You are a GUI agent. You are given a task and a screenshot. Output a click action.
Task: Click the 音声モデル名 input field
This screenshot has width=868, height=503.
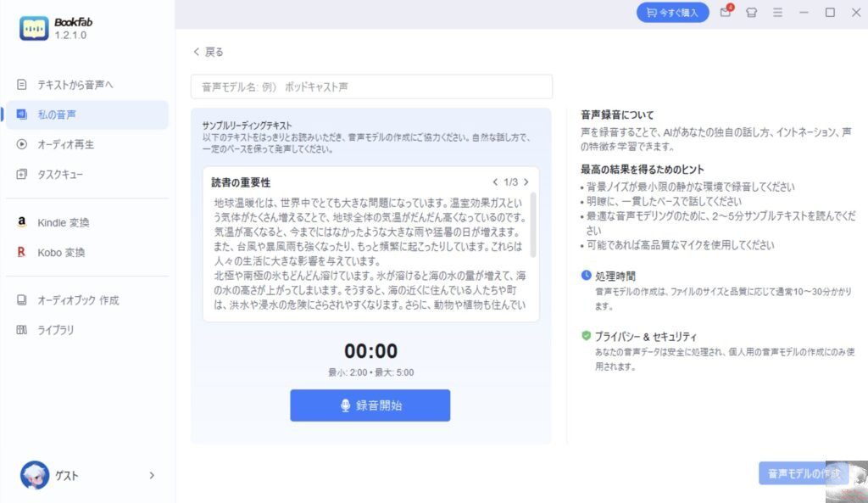(x=371, y=87)
